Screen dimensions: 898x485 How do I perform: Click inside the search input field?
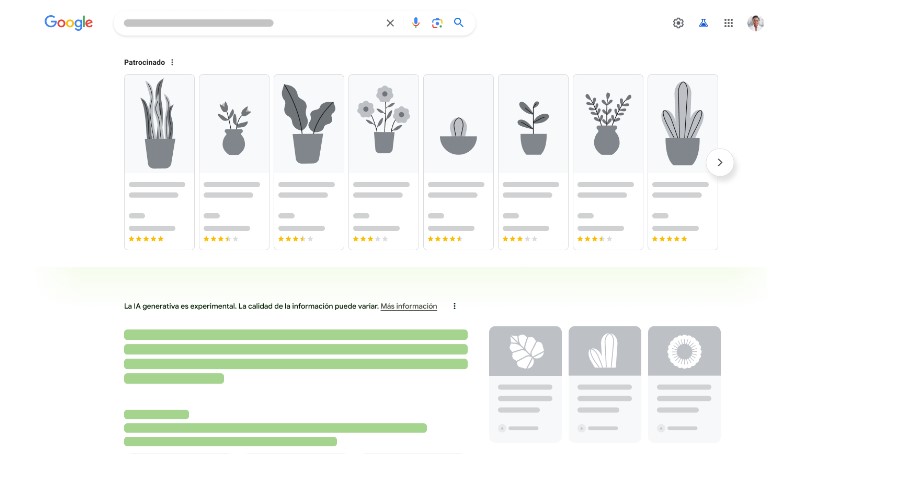click(x=250, y=23)
